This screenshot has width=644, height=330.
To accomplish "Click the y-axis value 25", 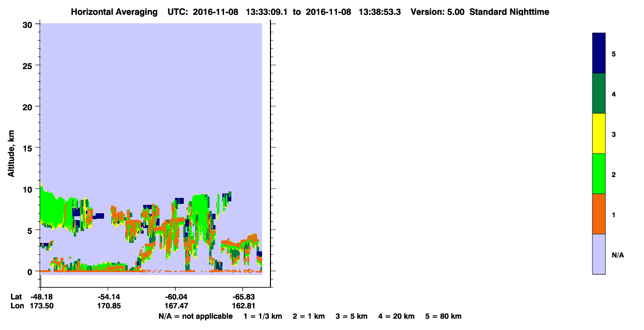I will point(28,65).
